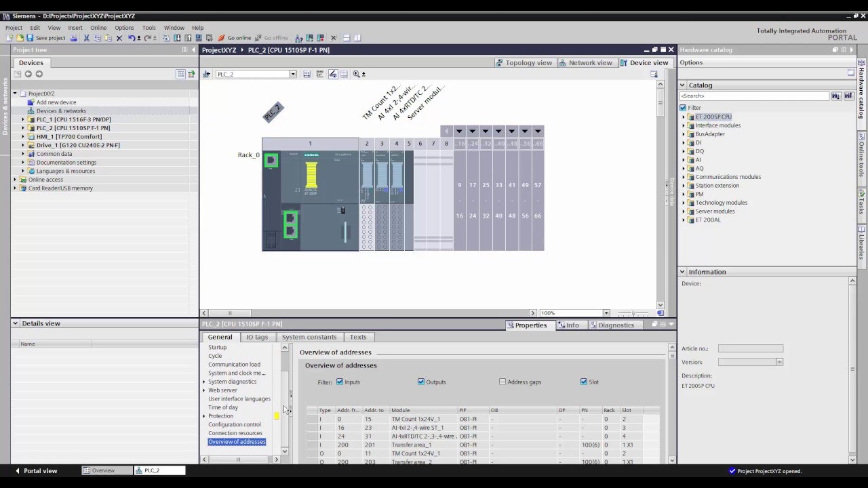
Task: Click the New project toolbar icon
Action: coord(9,38)
